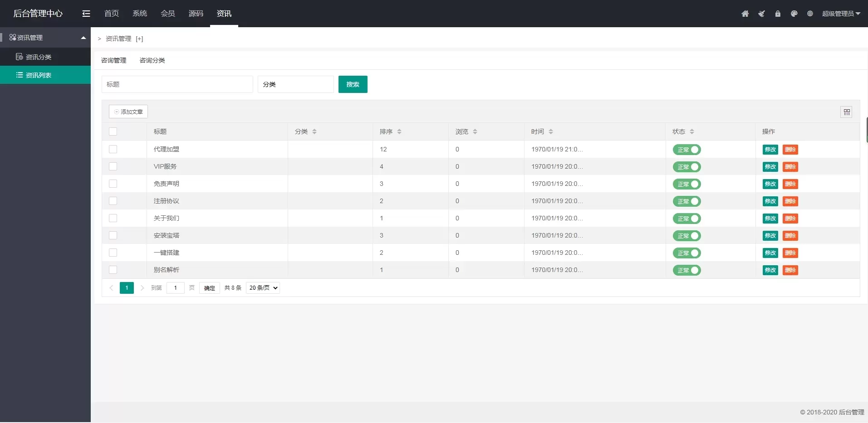
Task: Click the lock screen padlock icon
Action: tap(778, 14)
